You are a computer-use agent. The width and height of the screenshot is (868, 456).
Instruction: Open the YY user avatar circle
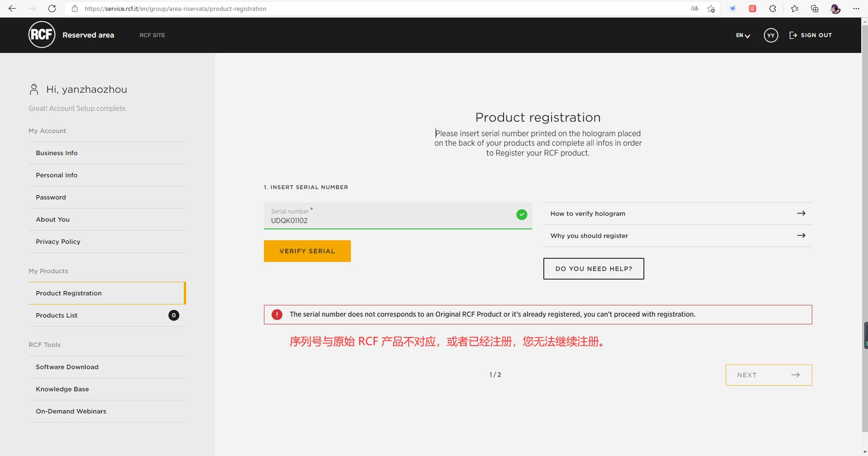pos(771,35)
